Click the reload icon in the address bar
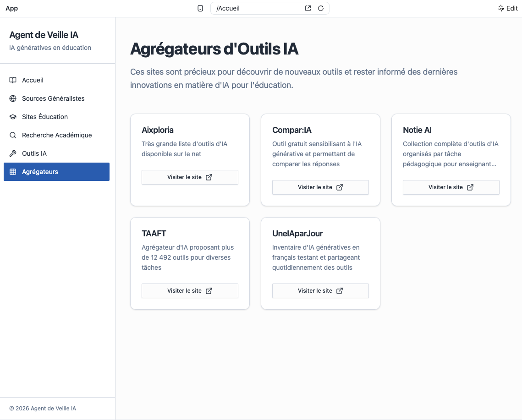The width and height of the screenshot is (522, 420). point(321,8)
